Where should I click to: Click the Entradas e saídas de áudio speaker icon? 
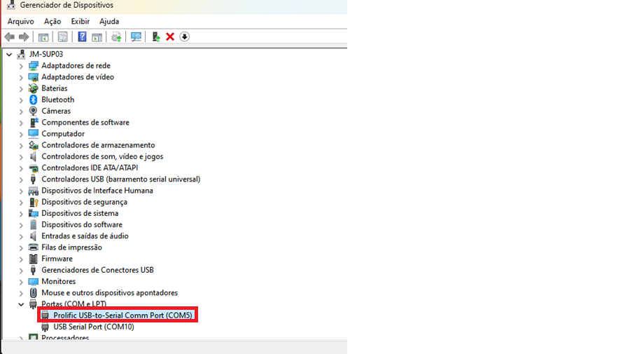pyautogui.click(x=34, y=236)
